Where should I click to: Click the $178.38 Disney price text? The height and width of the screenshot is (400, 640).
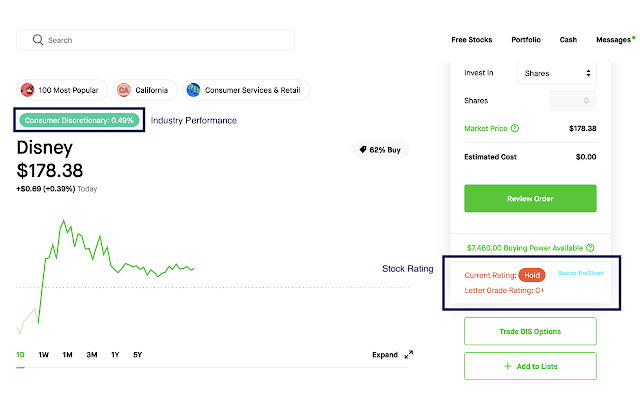coord(50,171)
